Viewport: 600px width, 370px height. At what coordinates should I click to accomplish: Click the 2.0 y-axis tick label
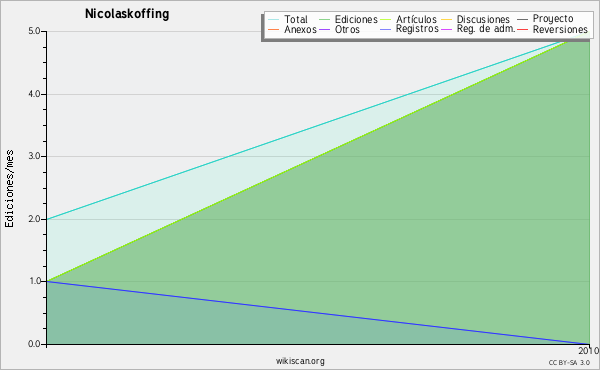click(34, 219)
